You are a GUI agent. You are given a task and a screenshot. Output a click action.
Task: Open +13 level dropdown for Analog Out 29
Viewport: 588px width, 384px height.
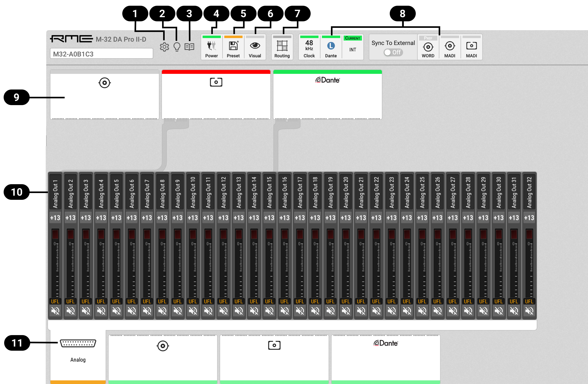pyautogui.click(x=483, y=217)
